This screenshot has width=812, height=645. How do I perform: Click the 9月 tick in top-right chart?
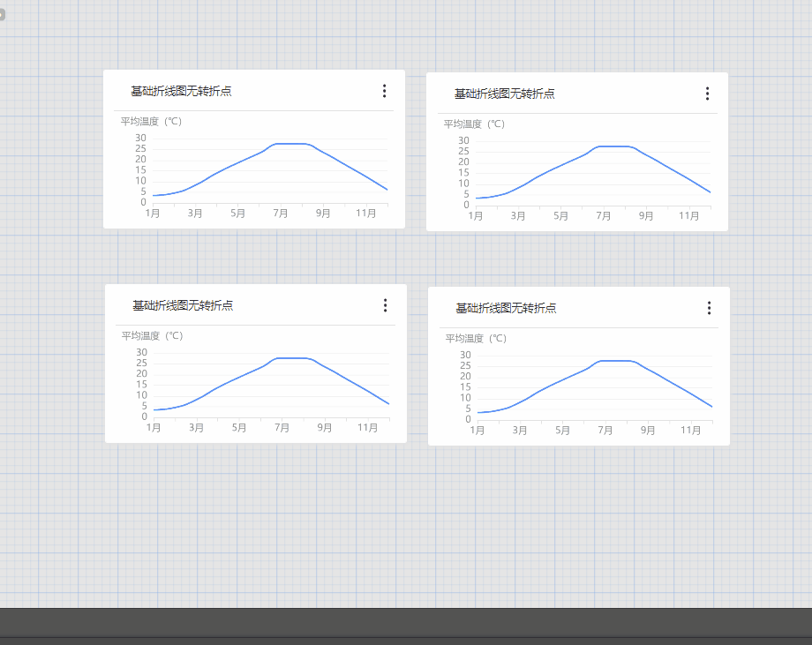pos(647,216)
